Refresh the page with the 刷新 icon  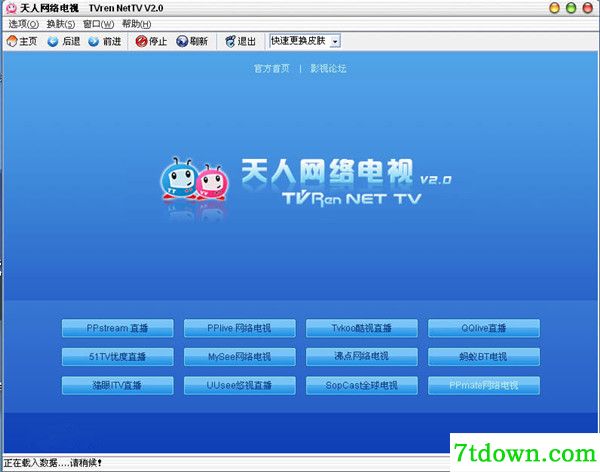coord(182,41)
